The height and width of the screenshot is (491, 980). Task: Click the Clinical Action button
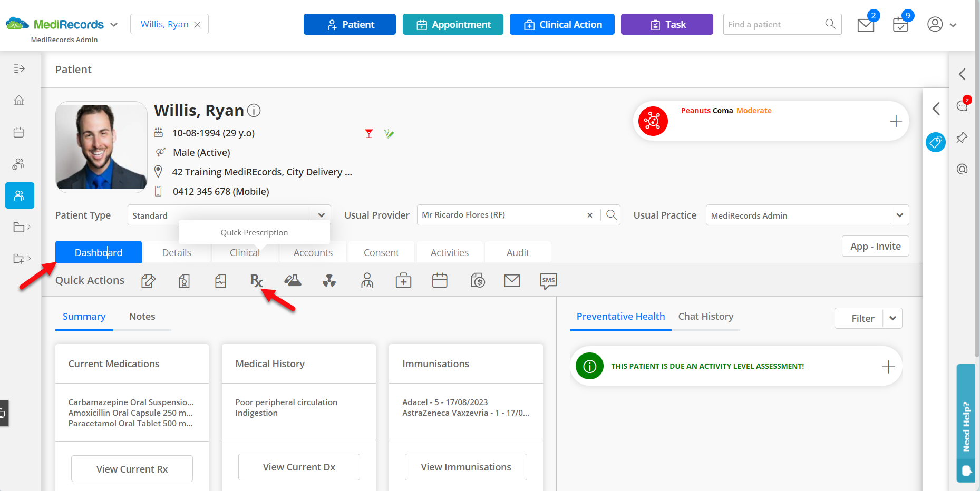coord(562,24)
